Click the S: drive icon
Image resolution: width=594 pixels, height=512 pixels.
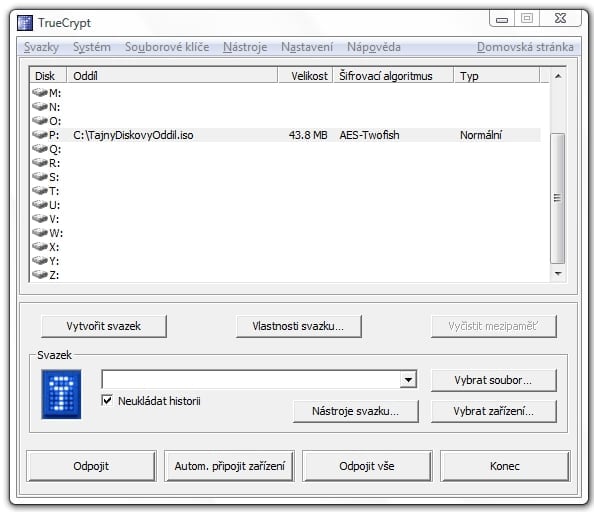(39, 176)
